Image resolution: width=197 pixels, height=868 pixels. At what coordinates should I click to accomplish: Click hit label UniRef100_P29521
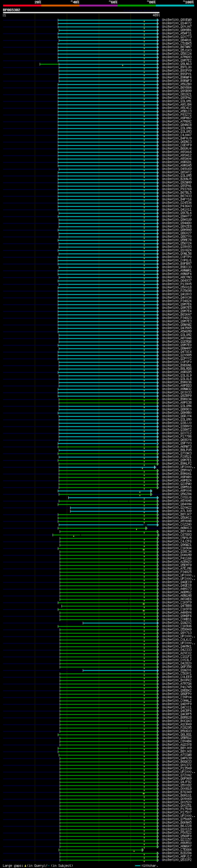pyautogui.click(x=177, y=457)
